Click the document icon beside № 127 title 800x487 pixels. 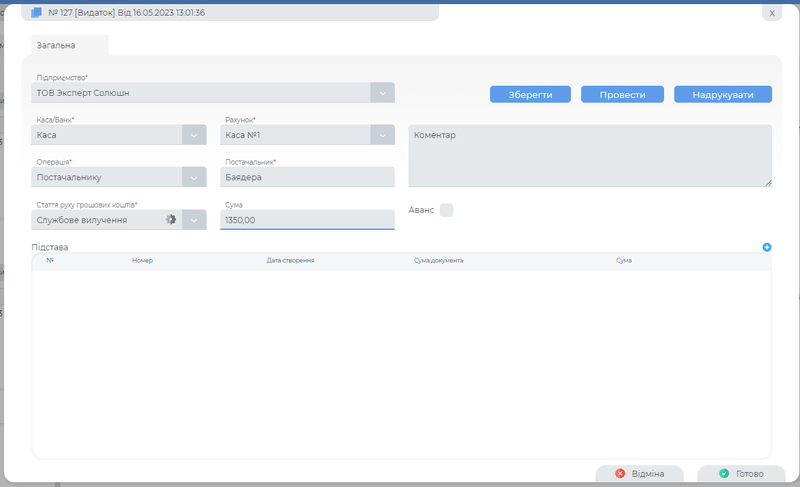[x=37, y=12]
